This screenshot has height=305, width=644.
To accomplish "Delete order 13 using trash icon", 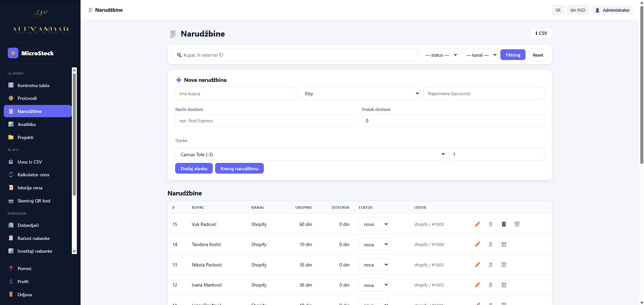I will click(504, 265).
